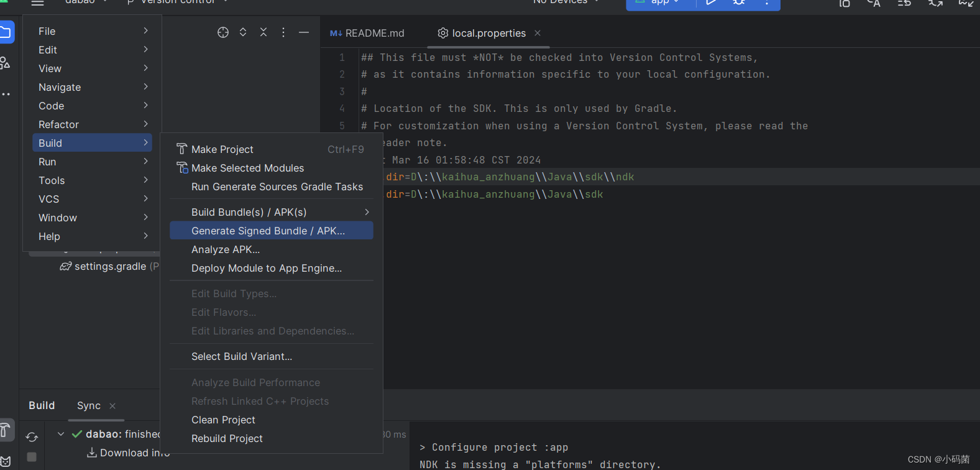Click the settings.gradle file icon
The width and height of the screenshot is (980, 470).
[x=65, y=266]
